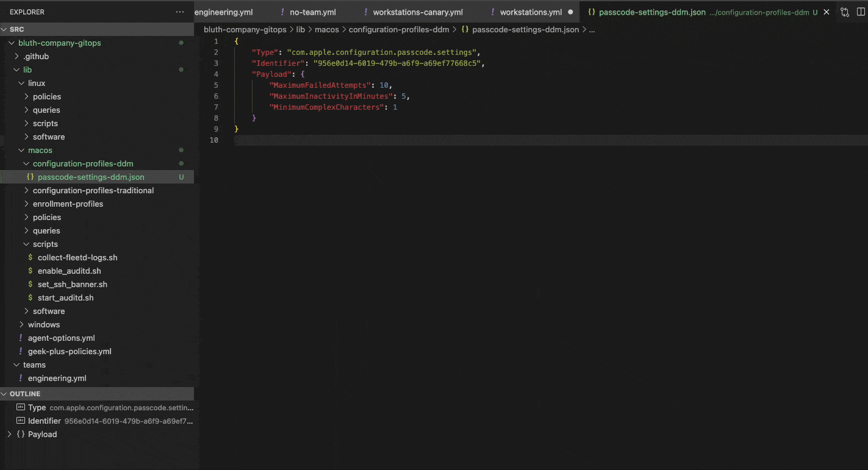Screen dimensions: 868x470
Task: Expand the linux software folder
Action: tap(49, 137)
